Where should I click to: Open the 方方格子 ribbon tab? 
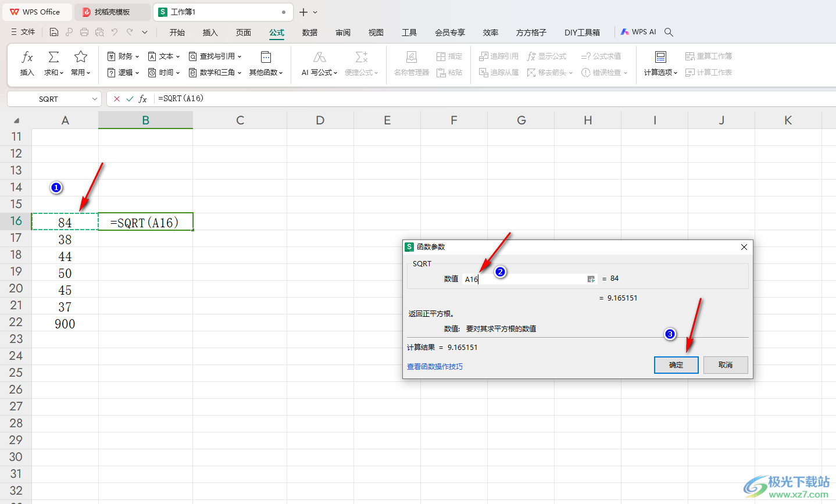(531, 33)
